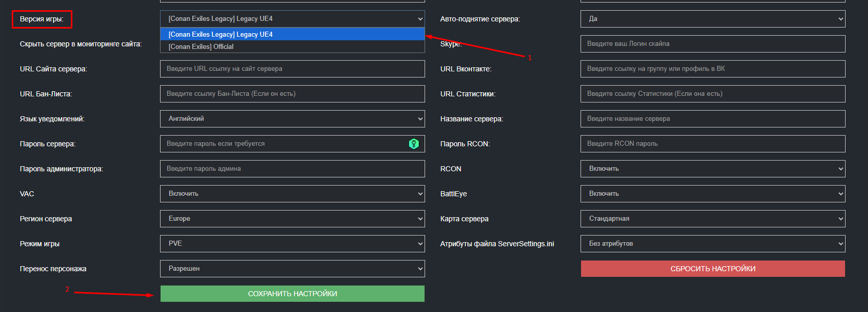The image size is (868, 312).
Task: Focus the URL Сайта сервера input field
Action: [293, 69]
